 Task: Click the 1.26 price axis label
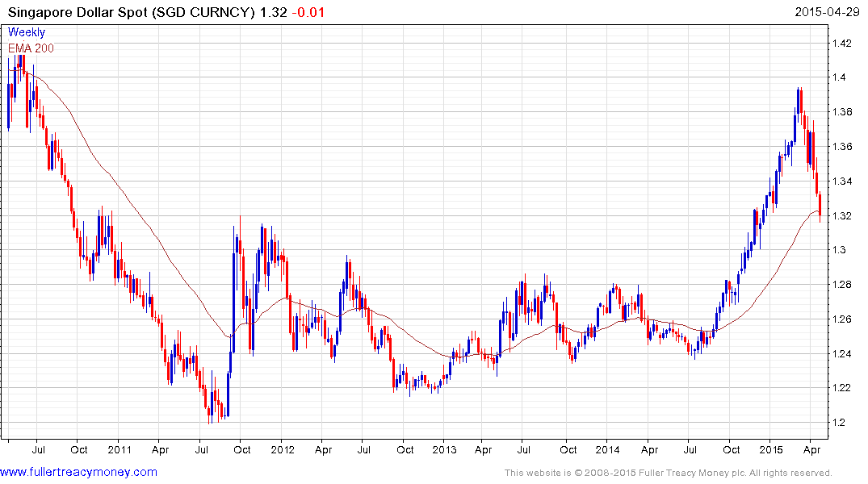pos(842,319)
